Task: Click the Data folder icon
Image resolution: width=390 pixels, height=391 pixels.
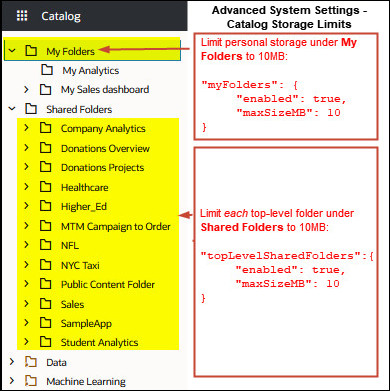Action: [31, 362]
